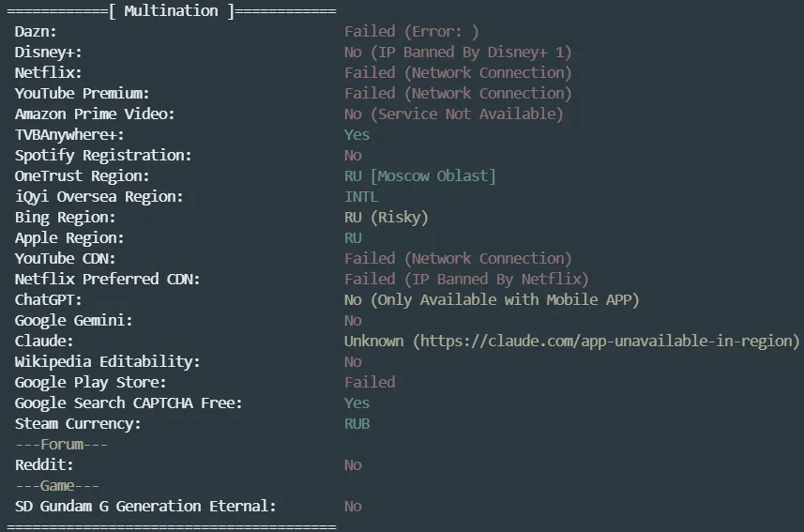Image resolution: width=804 pixels, height=532 pixels.
Task: Click the Multination section header
Action: (171, 11)
